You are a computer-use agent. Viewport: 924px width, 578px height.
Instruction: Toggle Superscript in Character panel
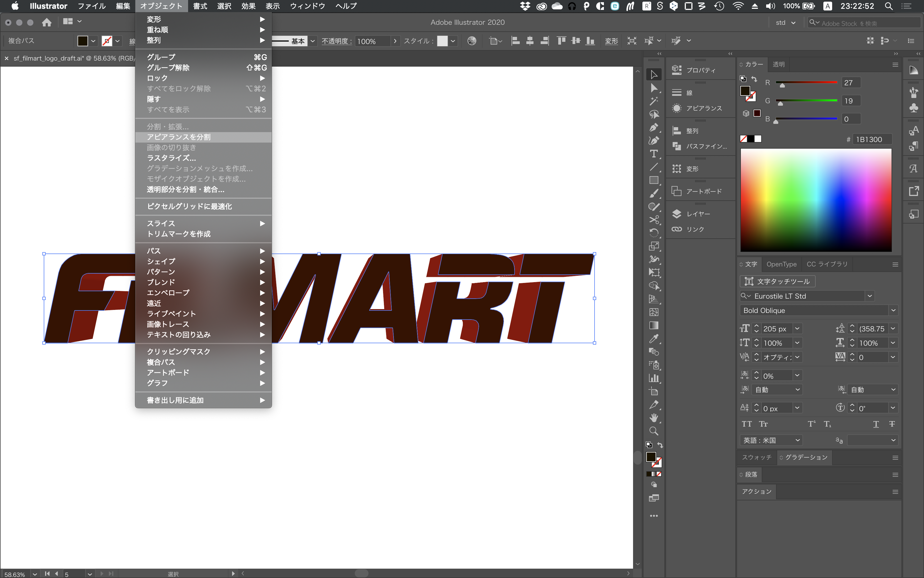pyautogui.click(x=811, y=424)
